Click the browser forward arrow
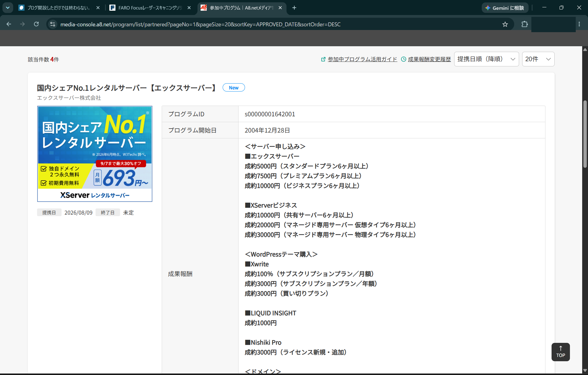The height and width of the screenshot is (375, 588). (x=22, y=24)
